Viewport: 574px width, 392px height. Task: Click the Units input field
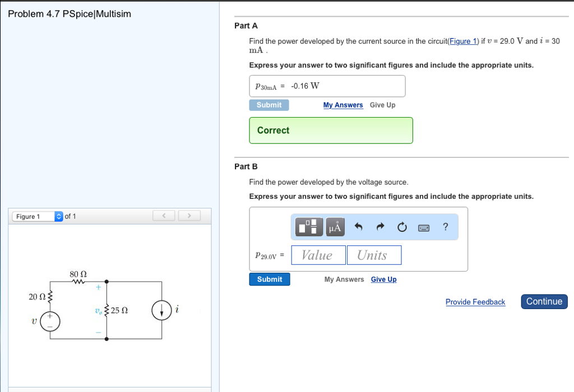[x=374, y=255]
